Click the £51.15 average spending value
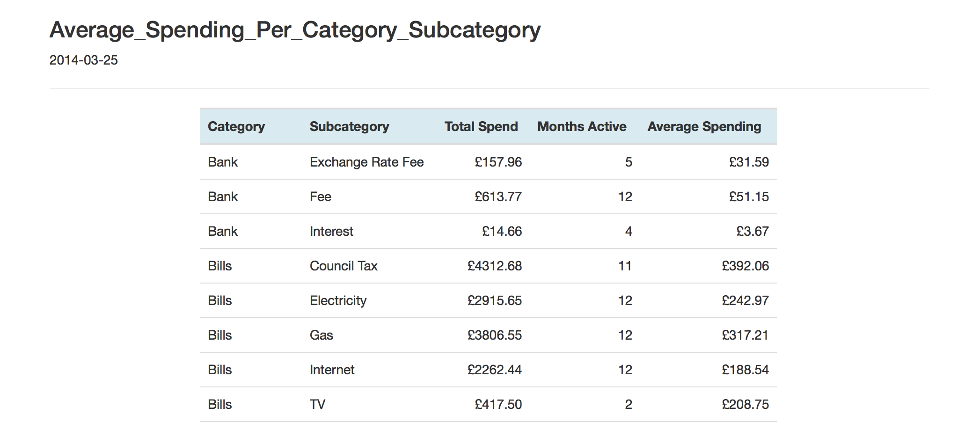The height and width of the screenshot is (422, 980). [x=749, y=196]
